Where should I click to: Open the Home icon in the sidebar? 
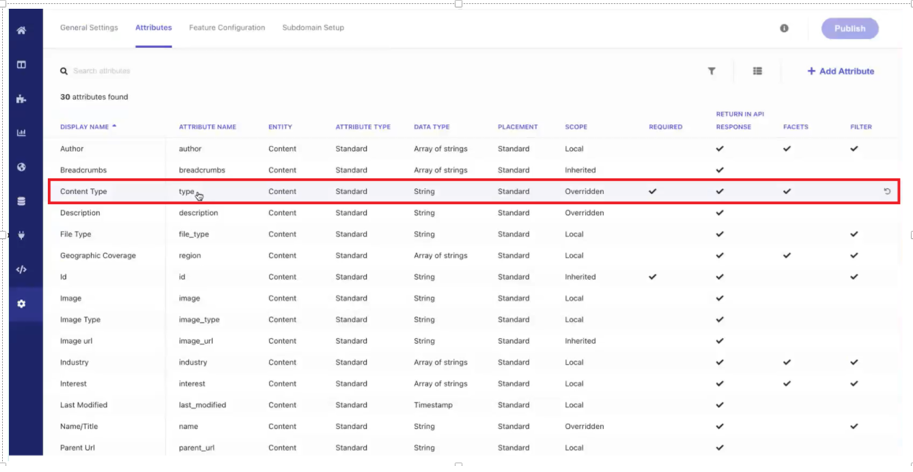(x=22, y=30)
